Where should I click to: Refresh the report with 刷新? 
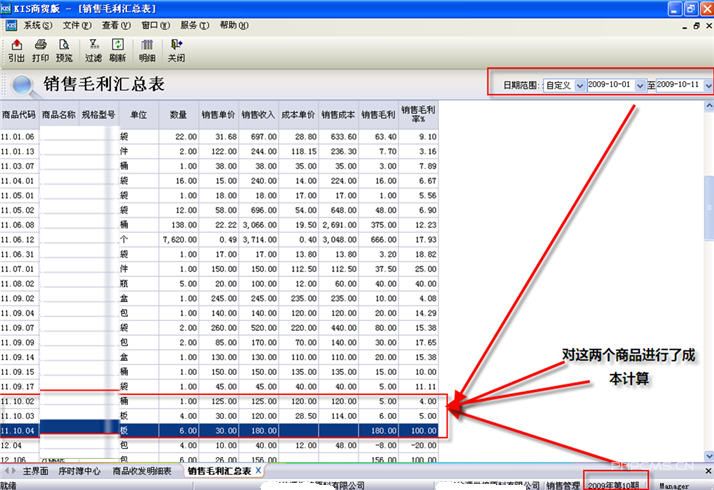tap(118, 50)
